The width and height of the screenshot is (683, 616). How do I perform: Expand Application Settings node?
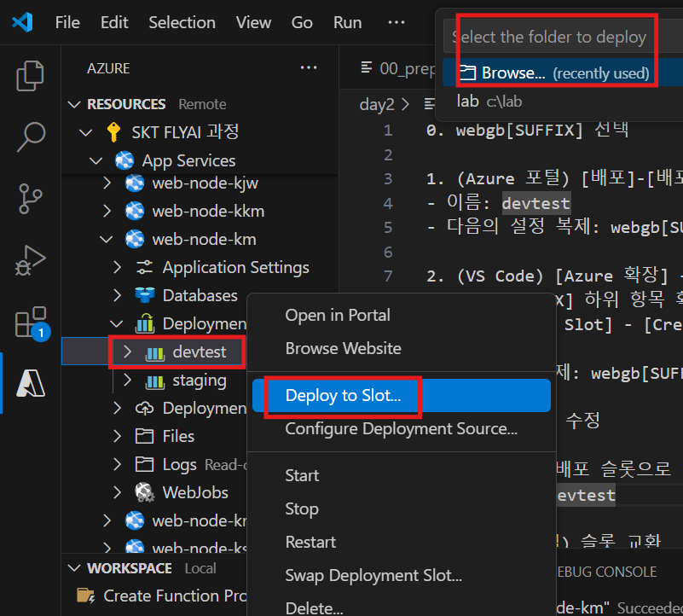coord(117,267)
